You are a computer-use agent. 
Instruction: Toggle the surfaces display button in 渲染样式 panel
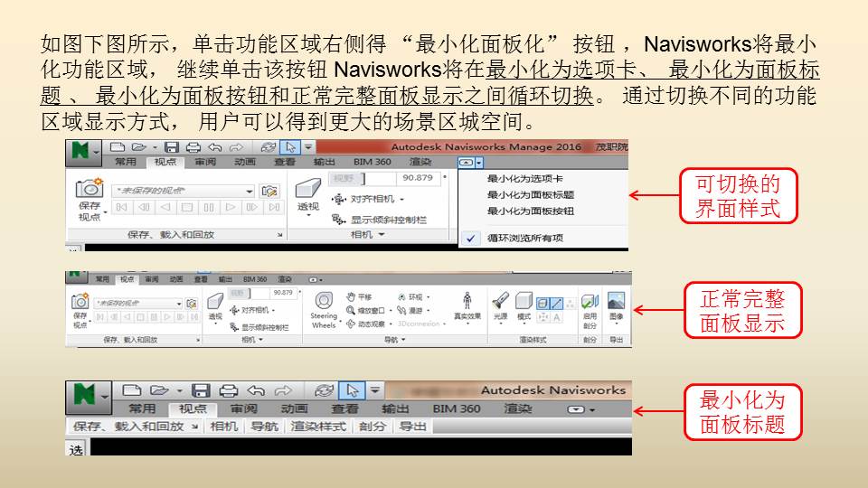click(x=543, y=304)
